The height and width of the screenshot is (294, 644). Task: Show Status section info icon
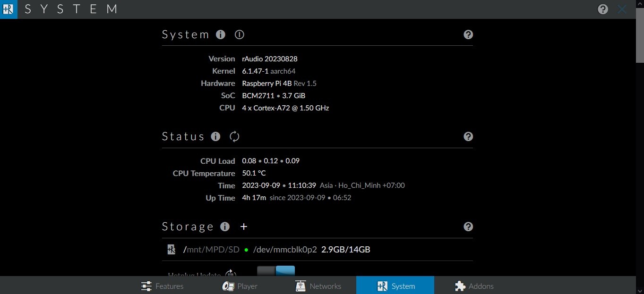[216, 136]
